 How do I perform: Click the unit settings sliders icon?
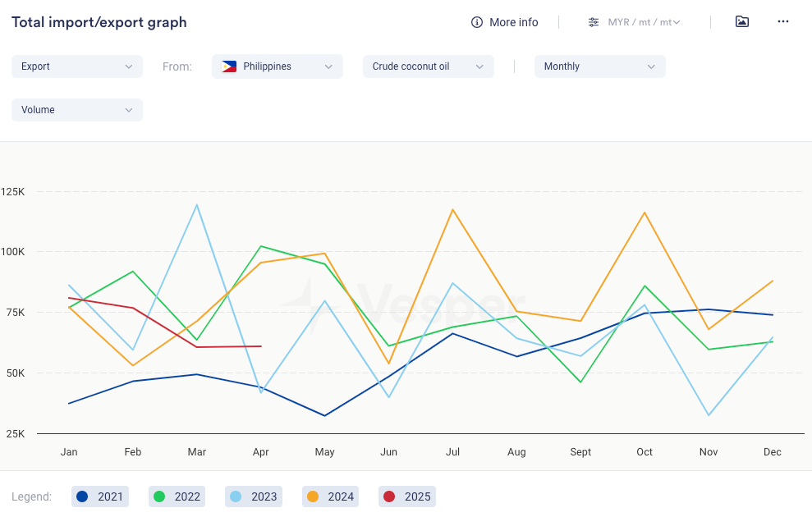pos(594,22)
